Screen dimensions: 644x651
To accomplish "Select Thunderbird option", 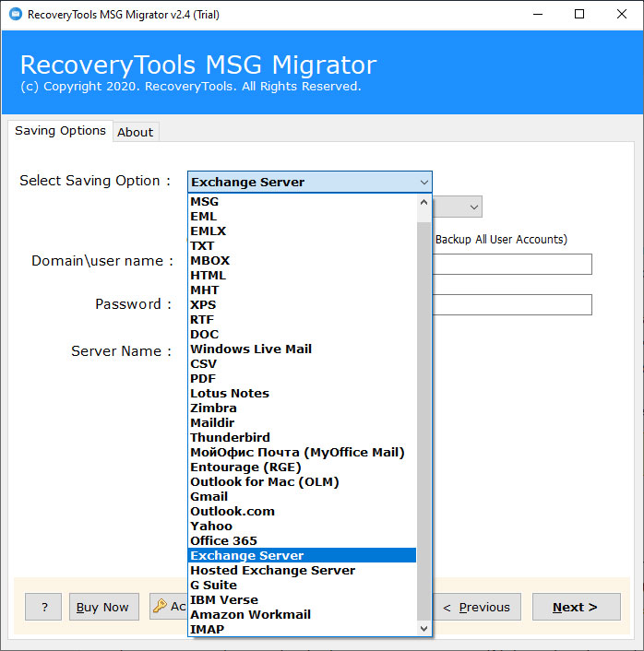I will [302, 438].
